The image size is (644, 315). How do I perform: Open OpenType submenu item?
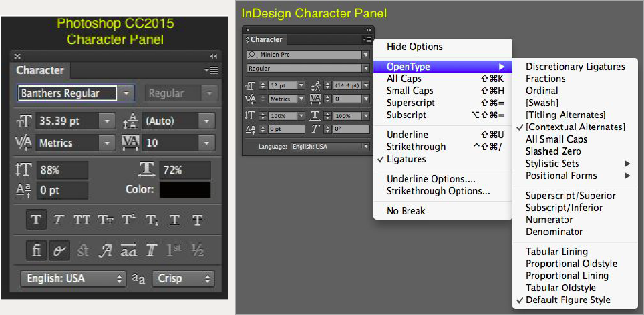(x=443, y=67)
